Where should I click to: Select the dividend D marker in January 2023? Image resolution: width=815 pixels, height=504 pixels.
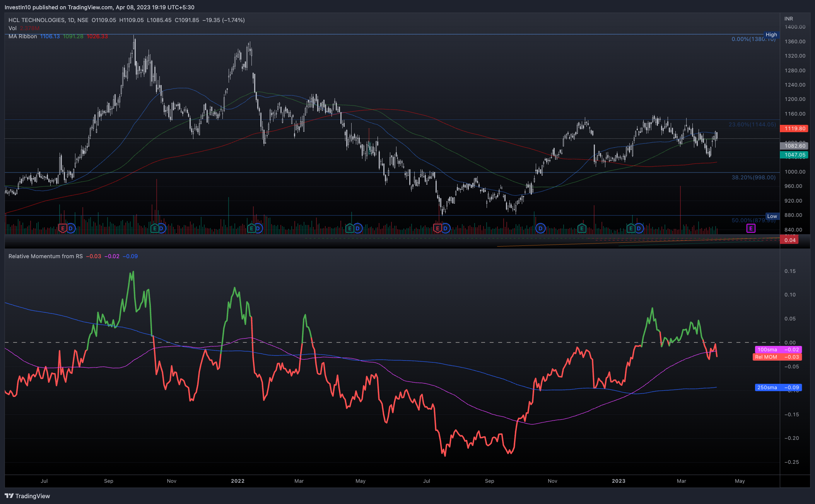[x=639, y=228]
